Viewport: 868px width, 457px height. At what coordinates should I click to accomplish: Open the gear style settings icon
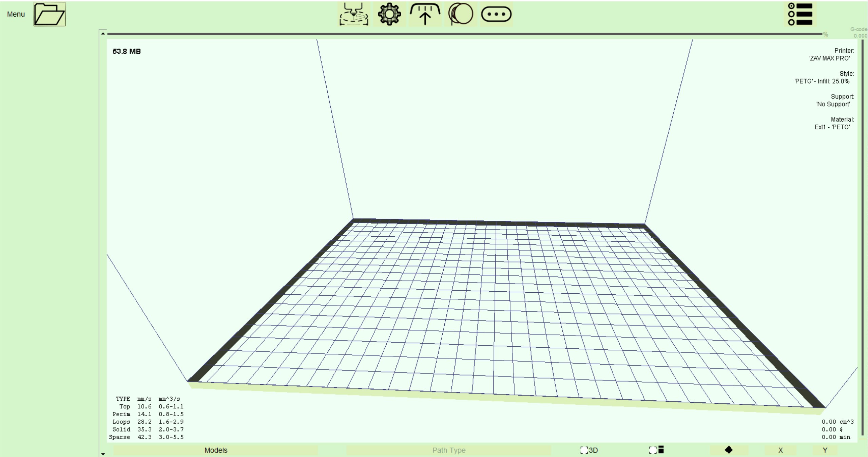389,14
